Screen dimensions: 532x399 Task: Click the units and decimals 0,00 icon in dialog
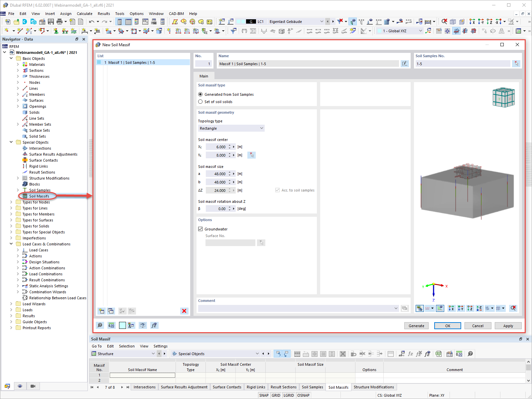coord(111,325)
